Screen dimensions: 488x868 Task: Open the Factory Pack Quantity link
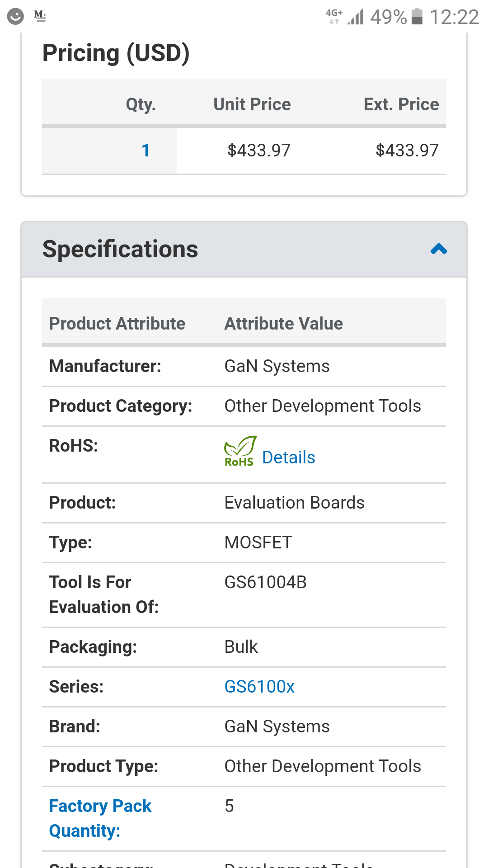(x=100, y=818)
